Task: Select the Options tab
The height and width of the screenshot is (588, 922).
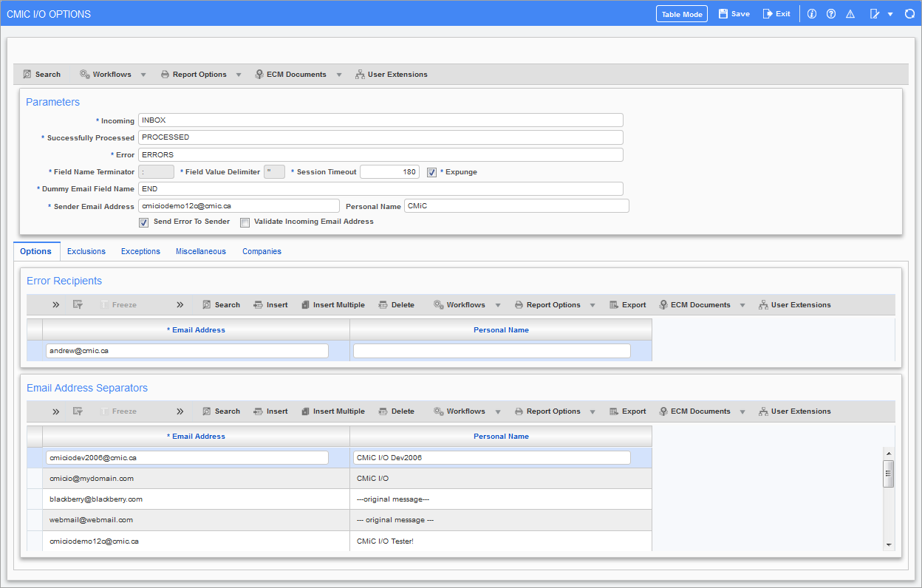Action: [35, 251]
